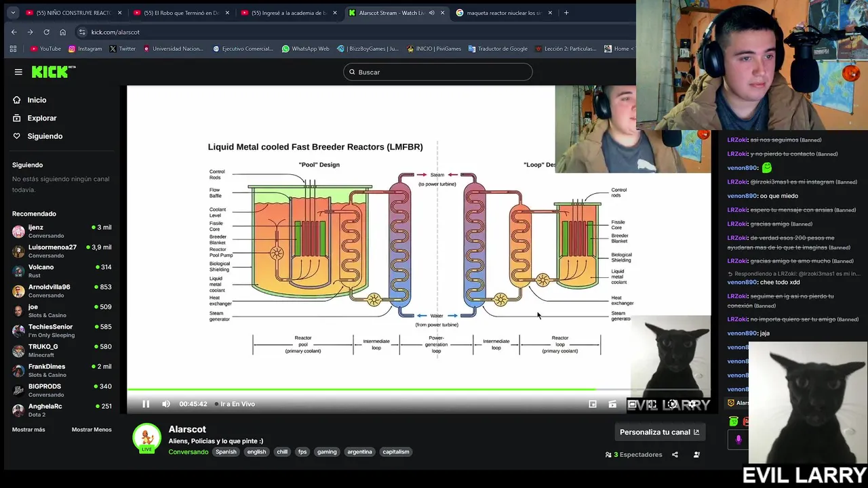Image resolution: width=868 pixels, height=488 pixels.
Task: Go forward in browser history
Action: tap(30, 32)
